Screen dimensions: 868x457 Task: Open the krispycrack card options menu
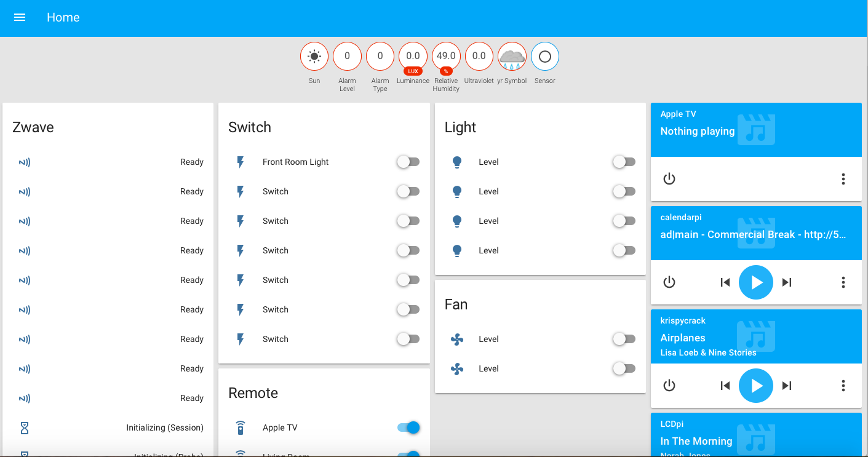click(x=843, y=386)
